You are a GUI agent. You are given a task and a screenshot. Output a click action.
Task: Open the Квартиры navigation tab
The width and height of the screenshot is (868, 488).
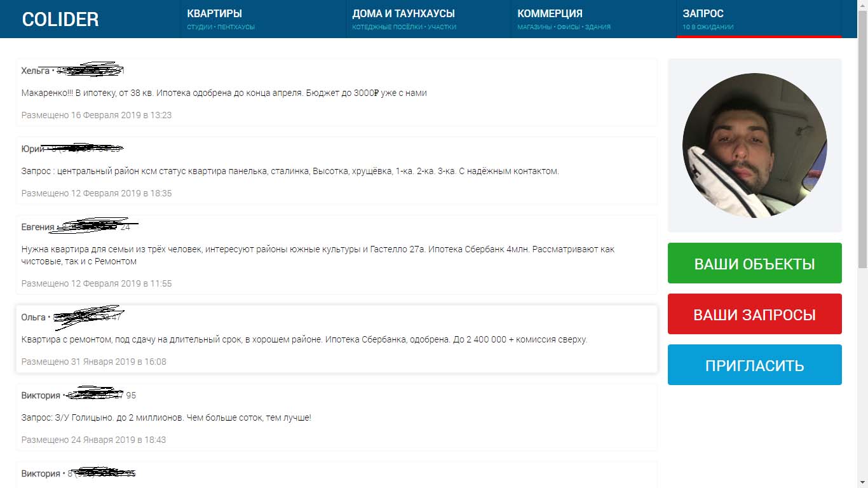click(214, 13)
